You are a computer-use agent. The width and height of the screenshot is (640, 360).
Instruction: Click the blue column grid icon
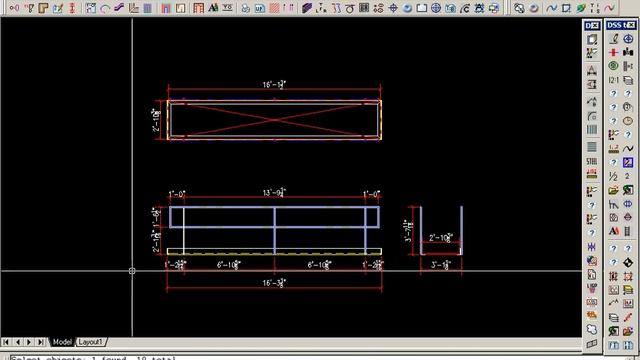coord(148,8)
